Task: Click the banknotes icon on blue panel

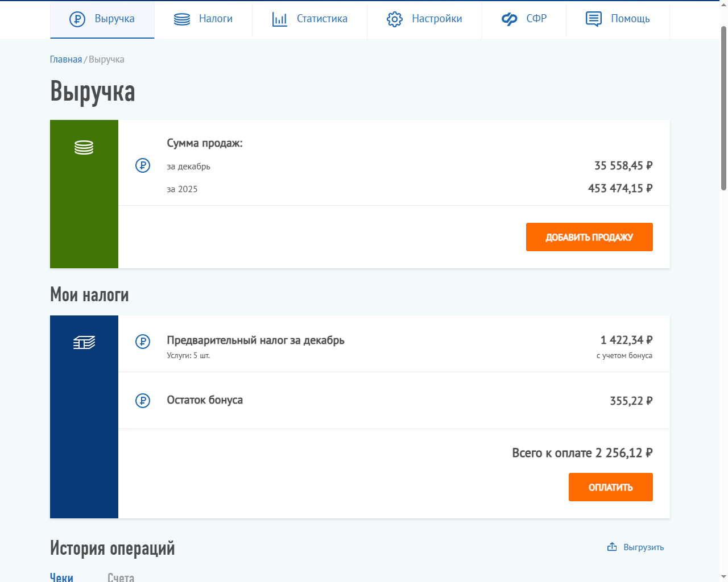Action: coord(84,343)
